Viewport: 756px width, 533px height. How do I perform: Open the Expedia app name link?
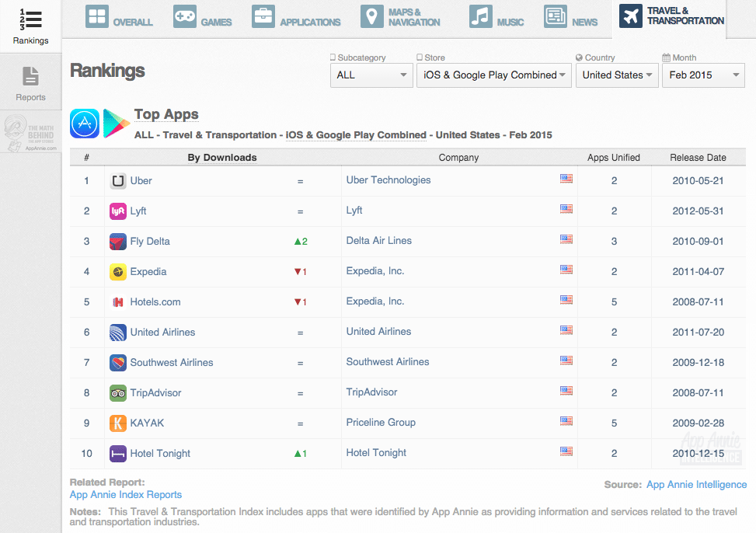[x=148, y=272]
